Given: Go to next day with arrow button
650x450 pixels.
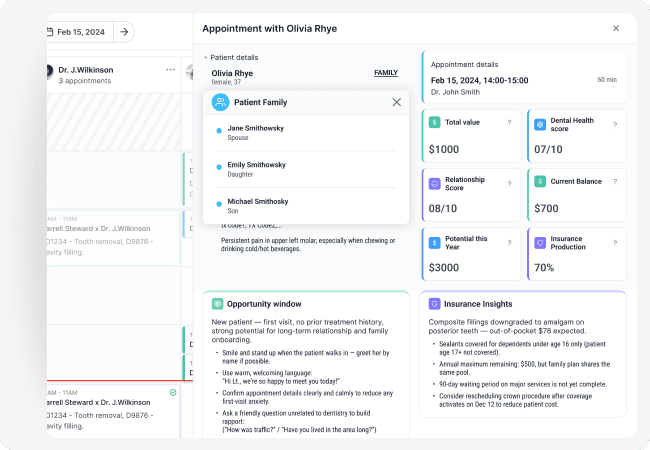Looking at the screenshot, I should pos(124,32).
